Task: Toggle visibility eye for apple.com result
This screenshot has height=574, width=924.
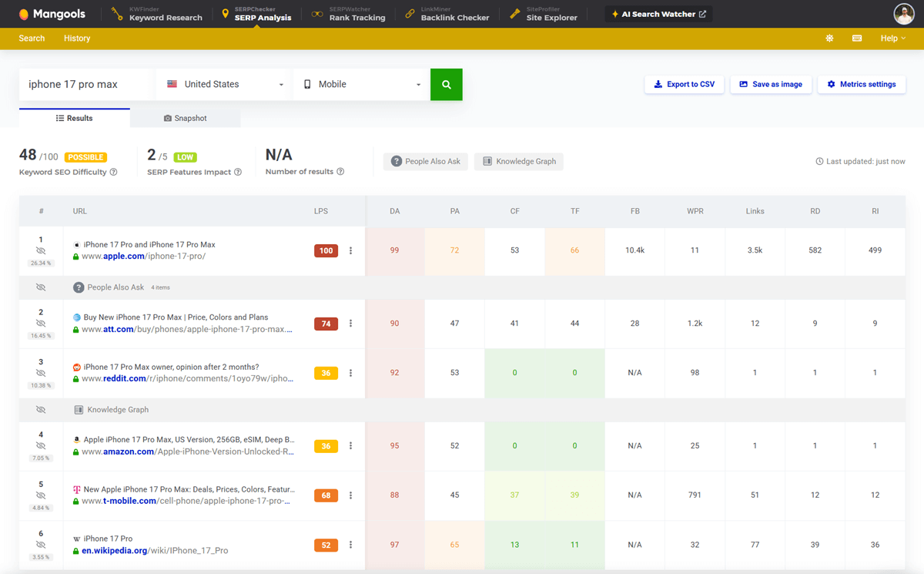Action: click(41, 251)
